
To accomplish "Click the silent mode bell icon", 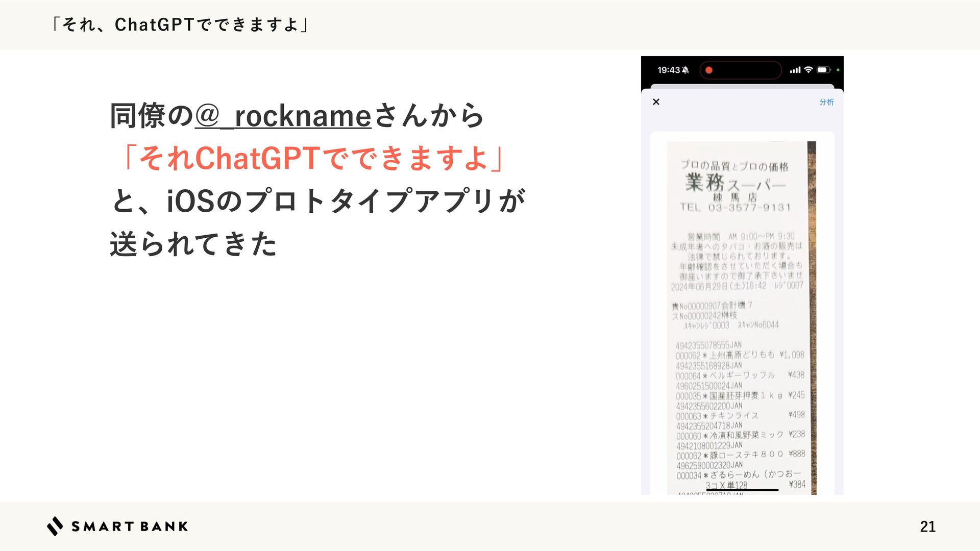I will pyautogui.click(x=685, y=70).
